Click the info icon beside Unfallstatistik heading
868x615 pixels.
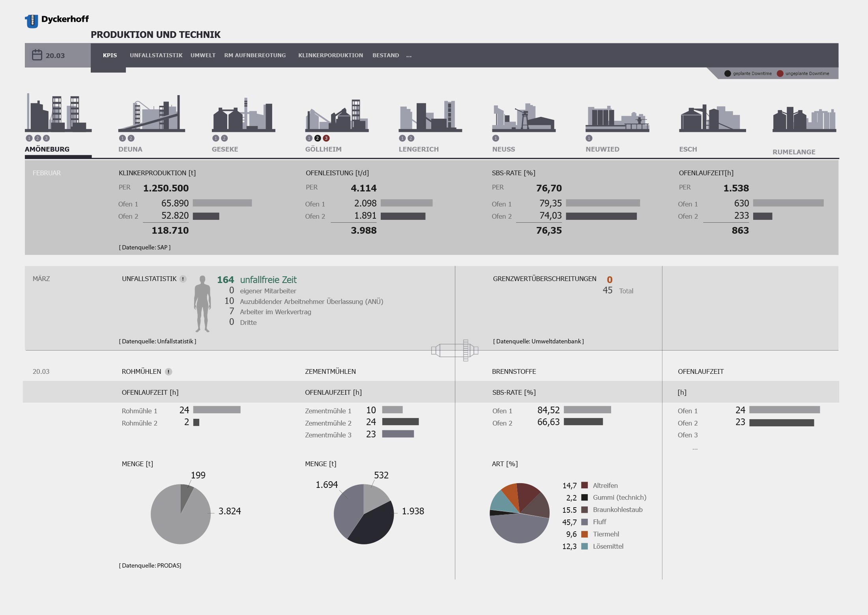click(x=183, y=279)
